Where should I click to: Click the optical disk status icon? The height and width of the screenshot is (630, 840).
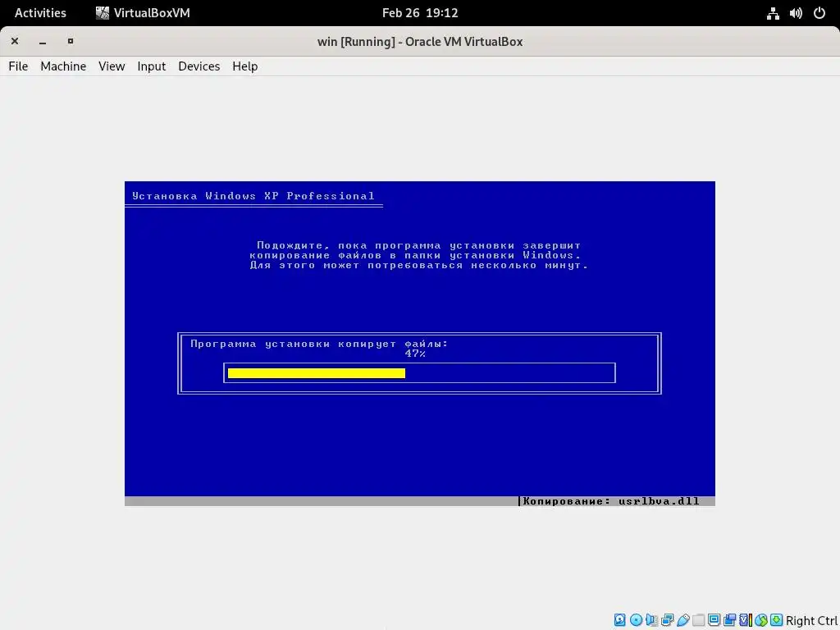pos(636,620)
